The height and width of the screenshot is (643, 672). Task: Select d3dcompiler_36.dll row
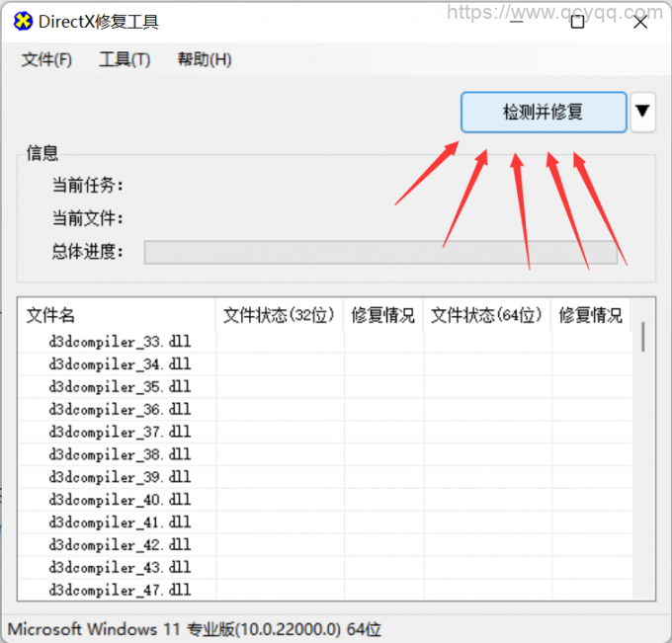(x=120, y=410)
